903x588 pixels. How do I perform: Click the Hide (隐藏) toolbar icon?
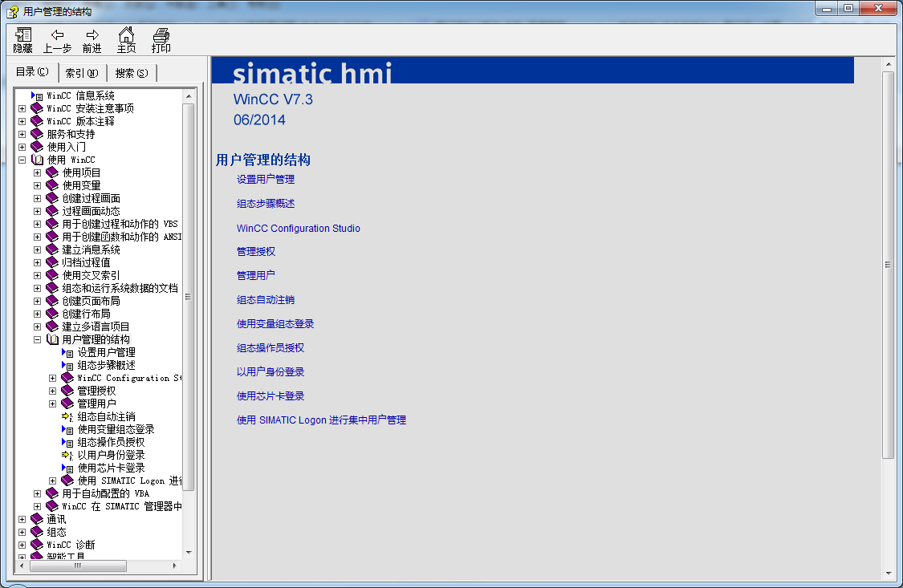(x=23, y=35)
